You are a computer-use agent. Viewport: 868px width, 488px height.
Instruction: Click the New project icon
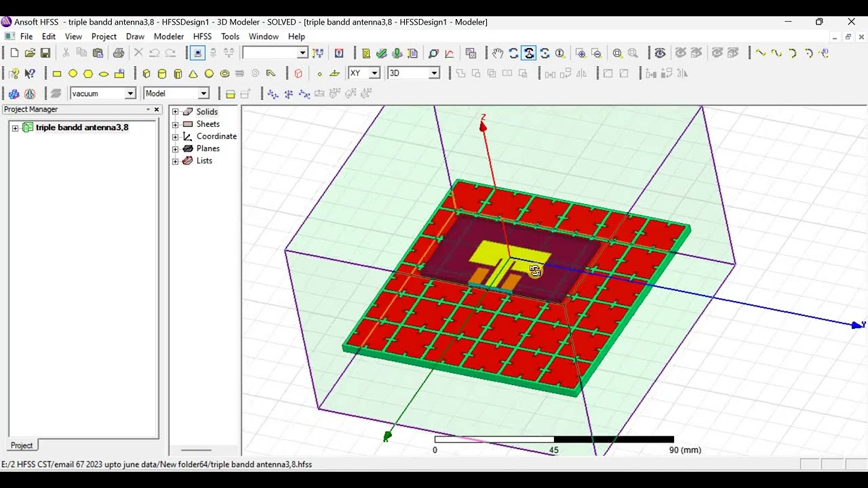[14, 53]
